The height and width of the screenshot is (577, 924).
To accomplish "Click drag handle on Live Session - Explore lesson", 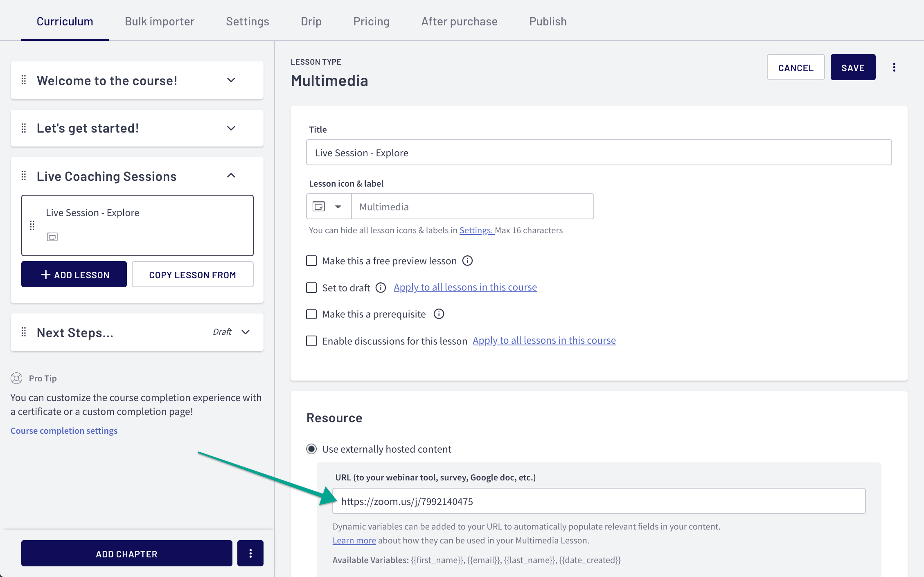I will 32,225.
